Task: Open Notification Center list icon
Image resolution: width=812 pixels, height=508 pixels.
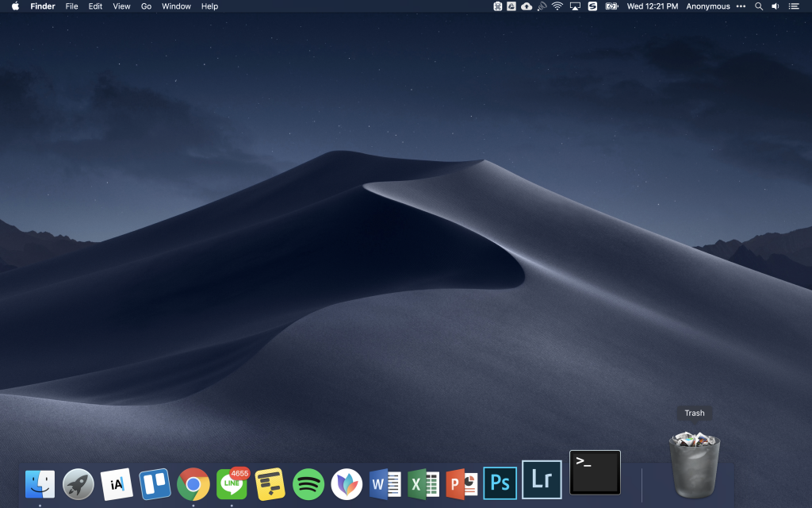Action: 793,6
